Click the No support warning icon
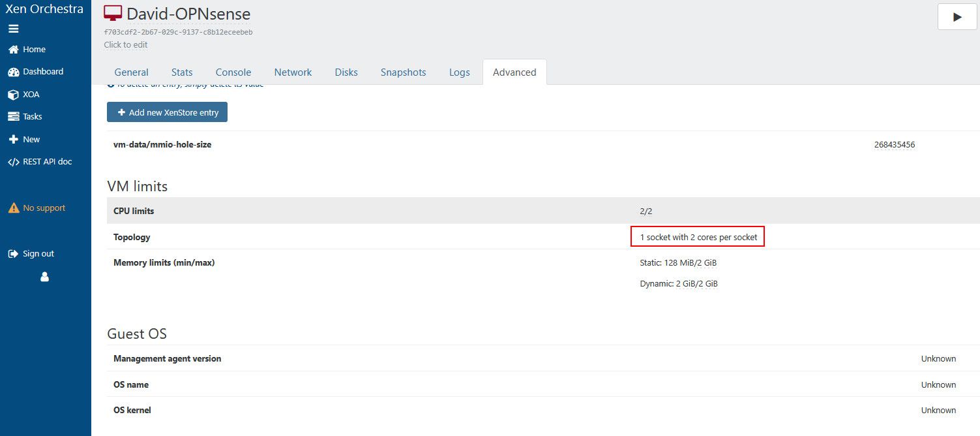 13,208
